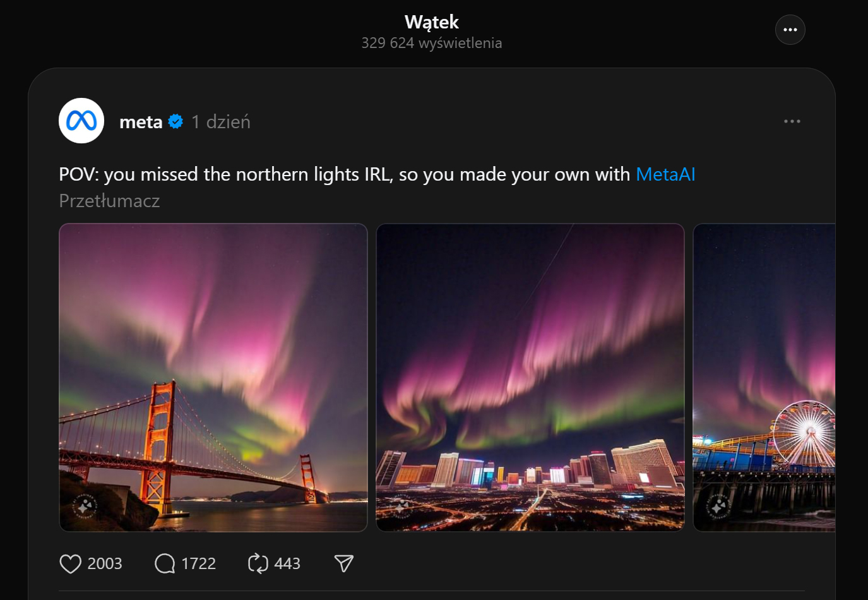Share the post with the paper plane icon
Image resolution: width=868 pixels, height=600 pixels.
click(x=344, y=563)
